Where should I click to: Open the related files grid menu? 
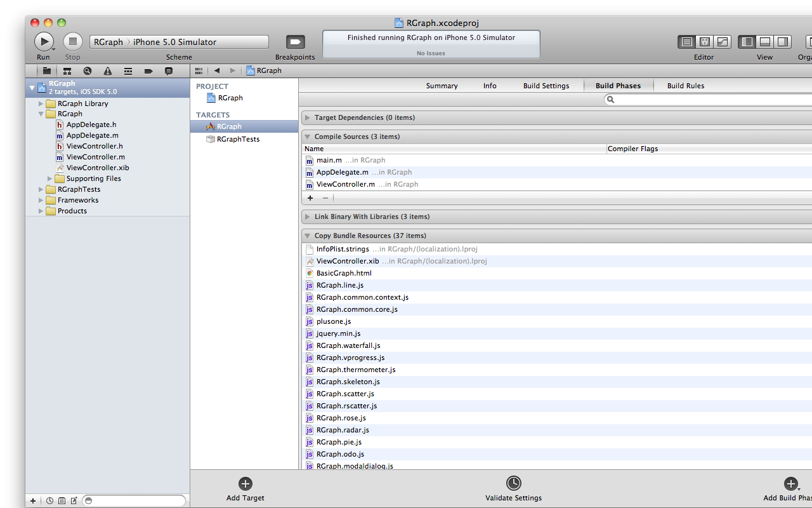click(199, 71)
